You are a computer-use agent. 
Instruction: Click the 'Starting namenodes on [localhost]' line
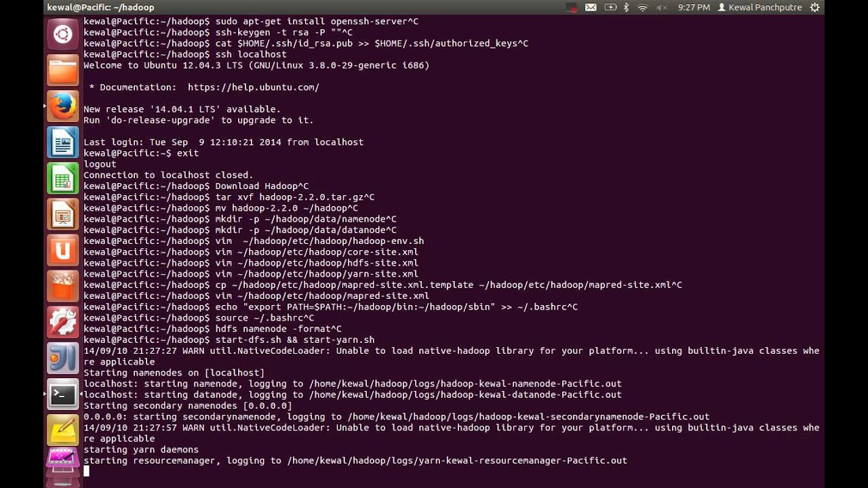click(x=174, y=373)
